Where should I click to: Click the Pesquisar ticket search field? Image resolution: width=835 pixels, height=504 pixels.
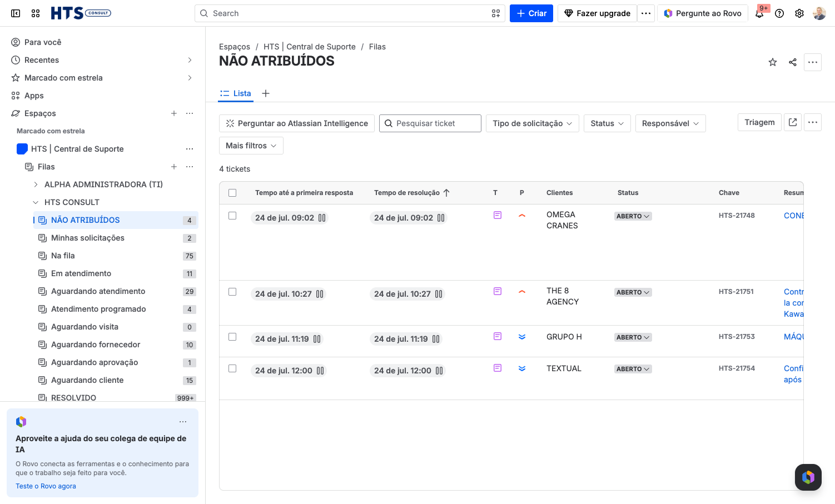click(x=430, y=123)
